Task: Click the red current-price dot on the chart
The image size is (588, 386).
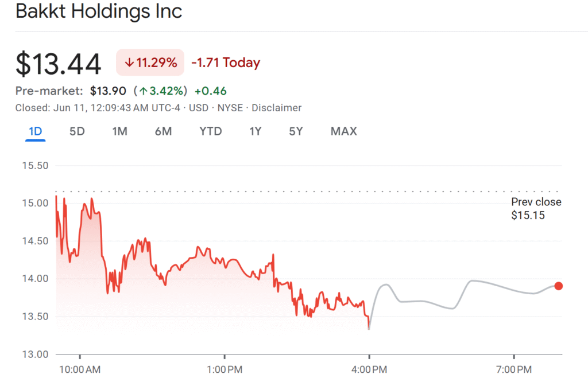Action: point(558,286)
